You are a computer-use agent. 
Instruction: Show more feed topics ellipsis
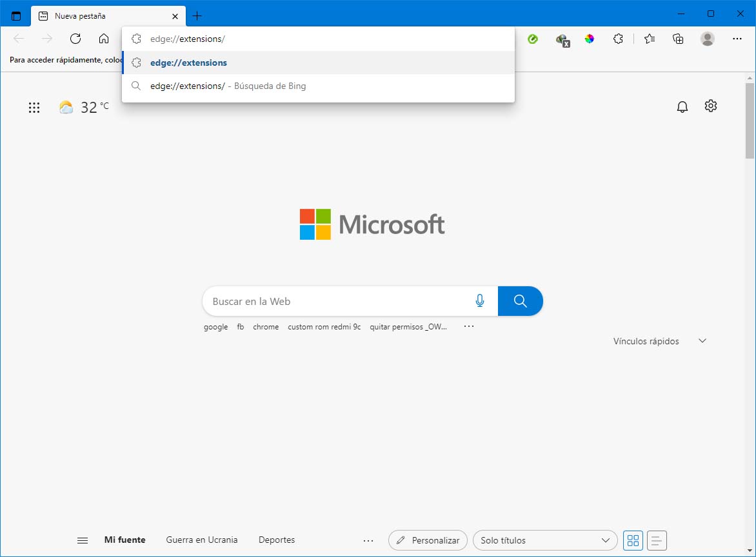click(368, 541)
